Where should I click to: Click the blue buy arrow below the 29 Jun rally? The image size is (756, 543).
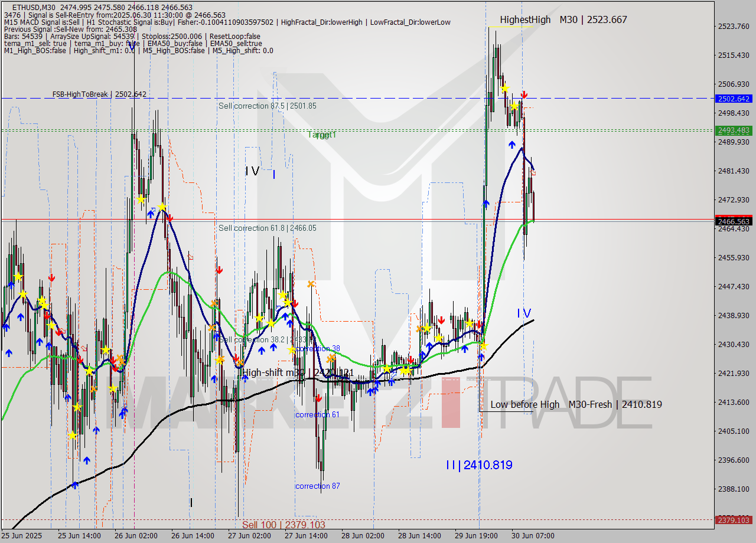pyautogui.click(x=485, y=204)
